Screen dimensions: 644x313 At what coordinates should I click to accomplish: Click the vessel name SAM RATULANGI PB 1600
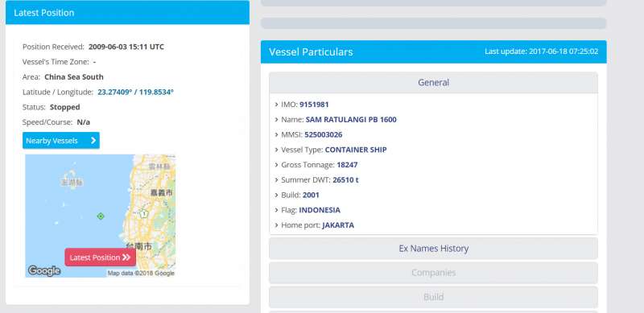(351, 120)
